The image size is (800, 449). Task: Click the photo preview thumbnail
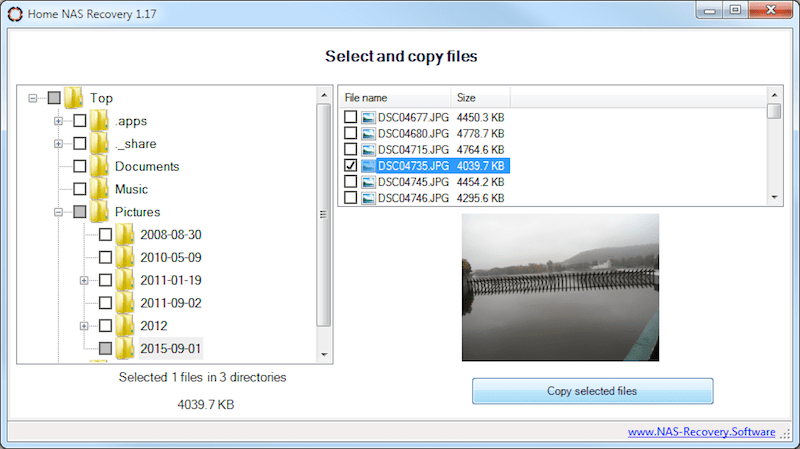tap(560, 287)
